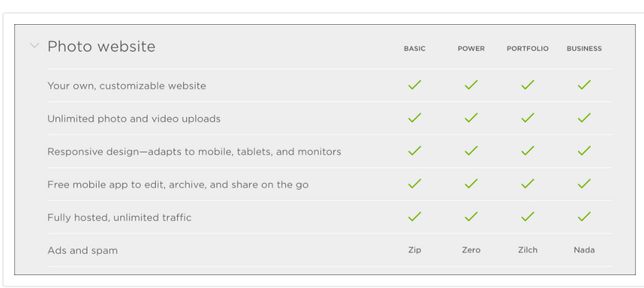The height and width of the screenshot is (288, 644).
Task: Click the Zilch value under Portfolio
Action: coord(527,250)
